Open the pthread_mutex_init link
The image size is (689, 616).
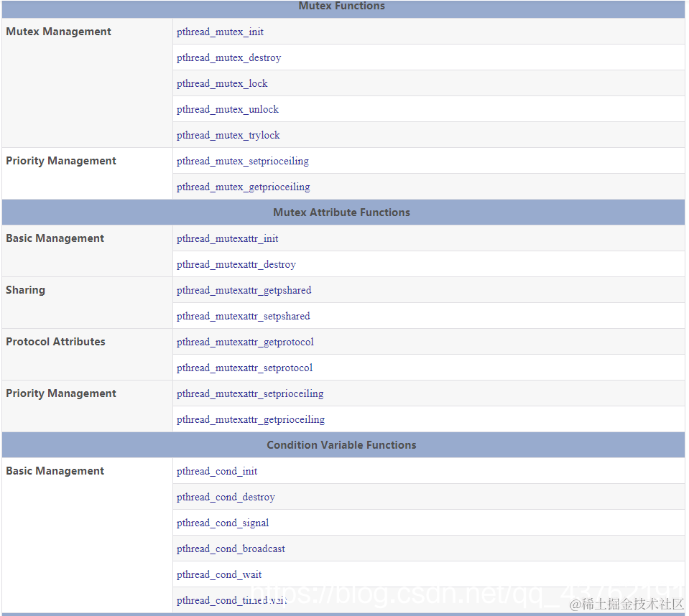pyautogui.click(x=220, y=32)
